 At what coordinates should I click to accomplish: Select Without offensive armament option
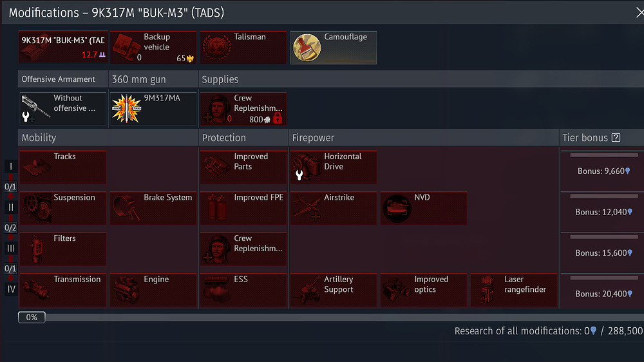tap(63, 108)
